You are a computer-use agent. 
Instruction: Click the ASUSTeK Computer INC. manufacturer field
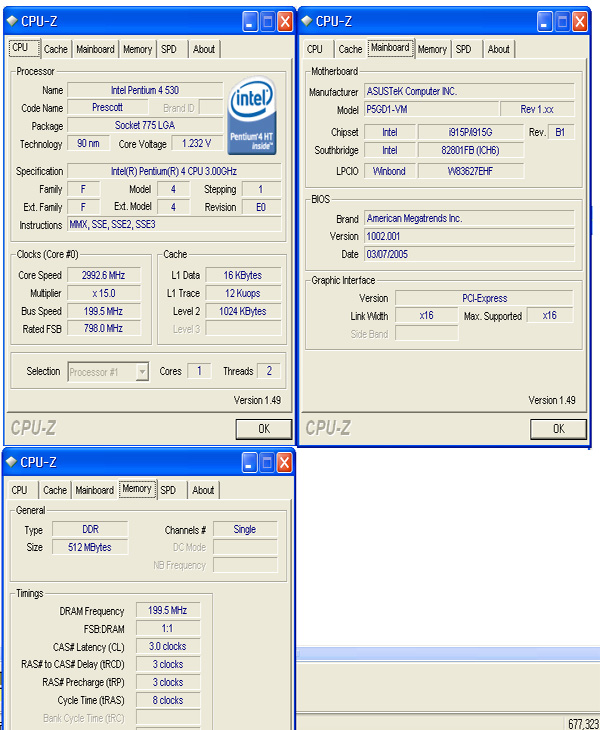(469, 91)
